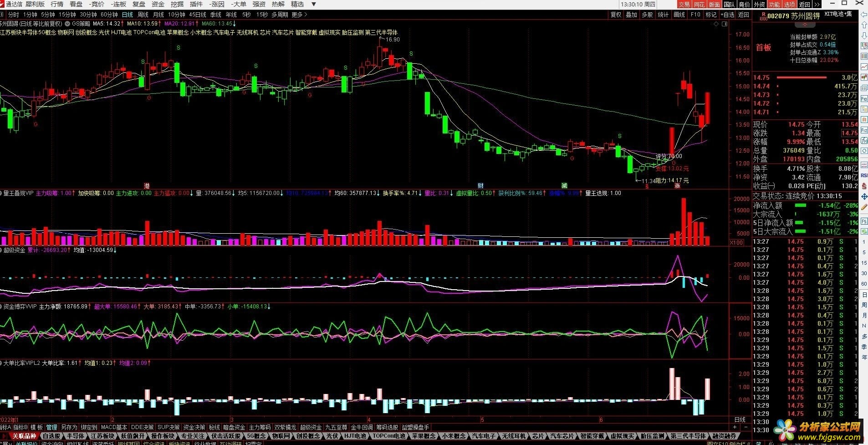
Task: Click the 002079 苏州固锝 stock title
Action: [793, 16]
